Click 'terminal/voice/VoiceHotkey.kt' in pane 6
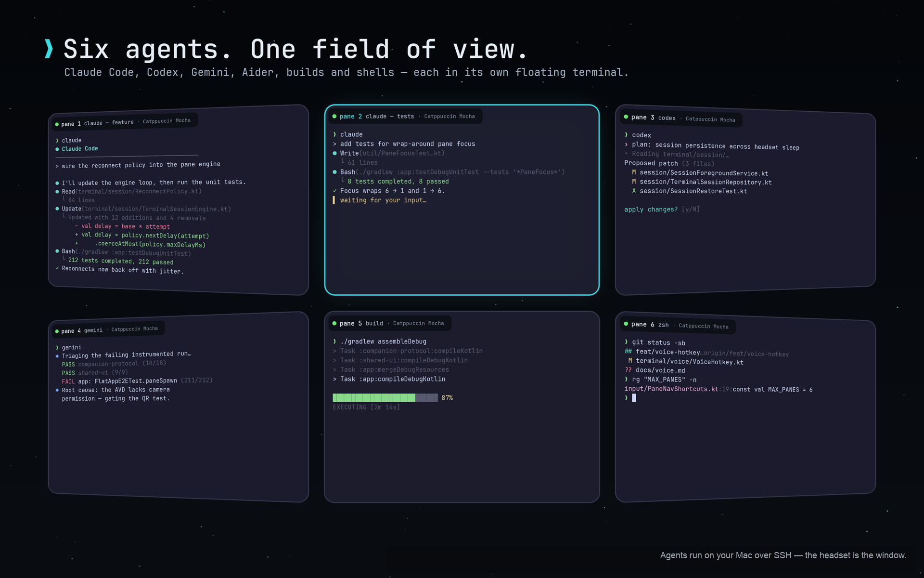Screen dimensions: 924x578 pyautogui.click(x=689, y=362)
